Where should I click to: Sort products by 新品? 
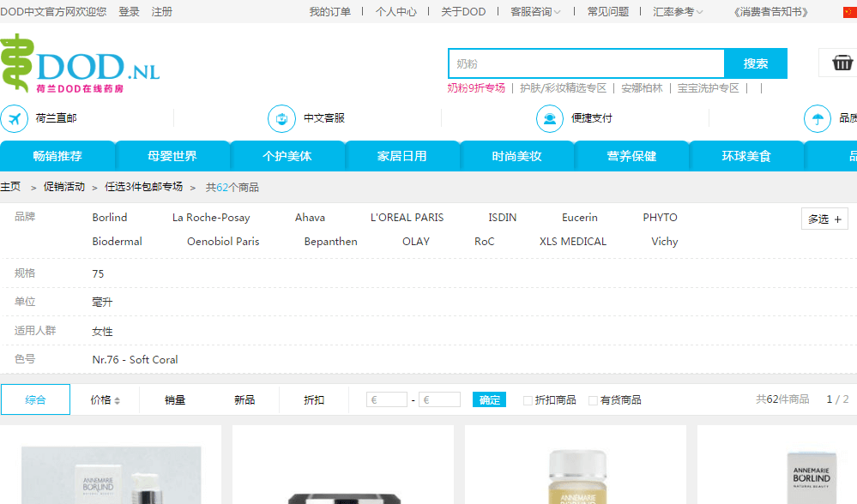coord(244,400)
